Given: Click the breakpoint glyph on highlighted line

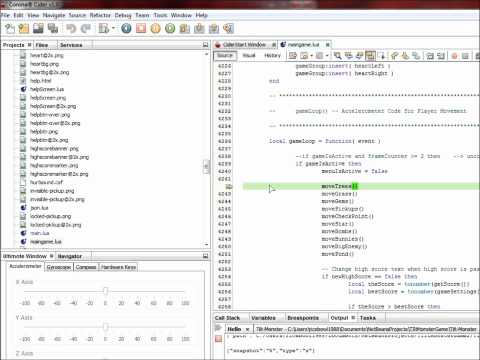Looking at the screenshot, I should (229, 186).
